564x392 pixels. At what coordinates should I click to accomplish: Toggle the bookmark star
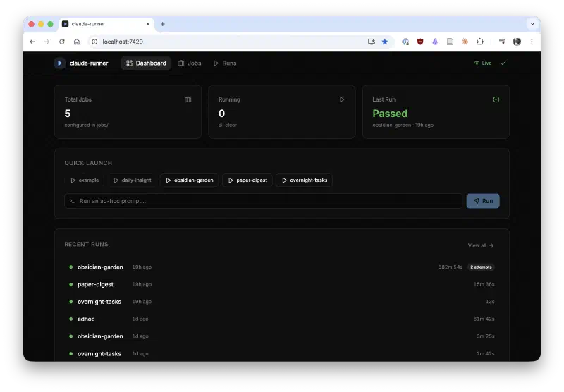click(385, 42)
